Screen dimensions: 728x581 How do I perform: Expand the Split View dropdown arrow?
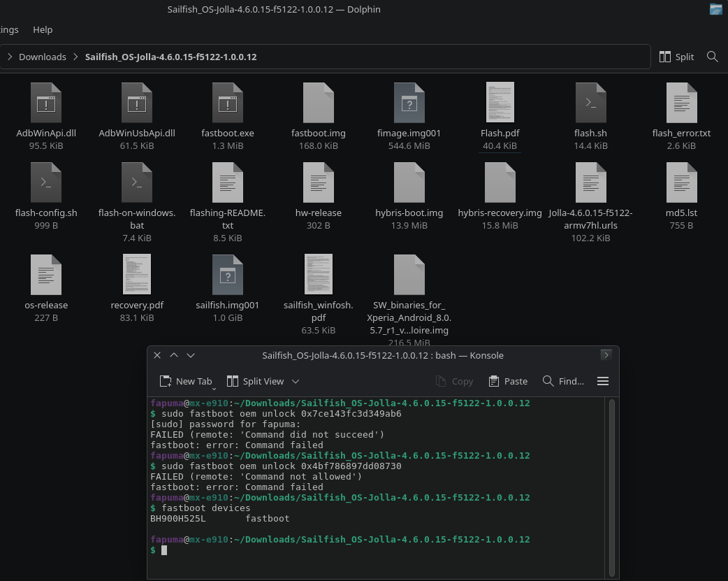(x=296, y=382)
